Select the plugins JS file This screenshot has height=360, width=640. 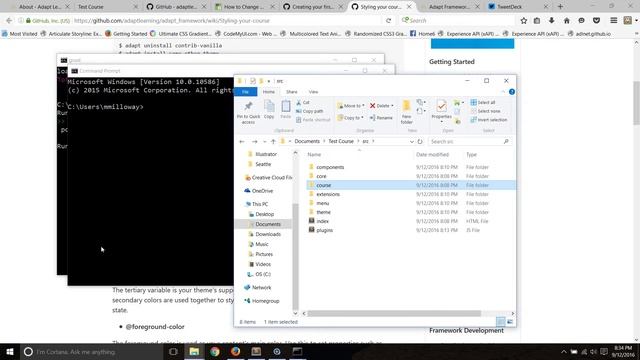click(324, 230)
